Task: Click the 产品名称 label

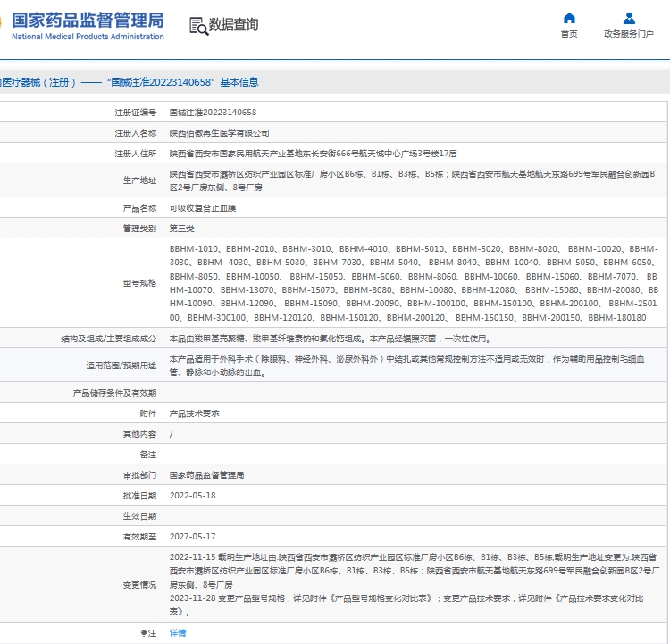Action: click(139, 208)
